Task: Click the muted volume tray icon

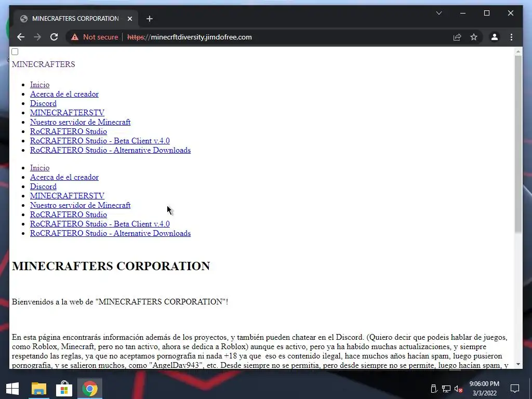Action: point(458,389)
